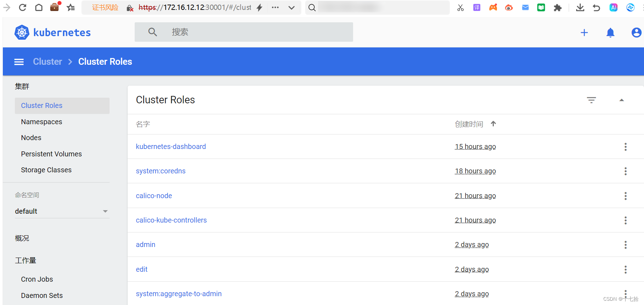This screenshot has height=305, width=644.
Task: Click the Cluster breadcrumb link
Action: [x=48, y=62]
